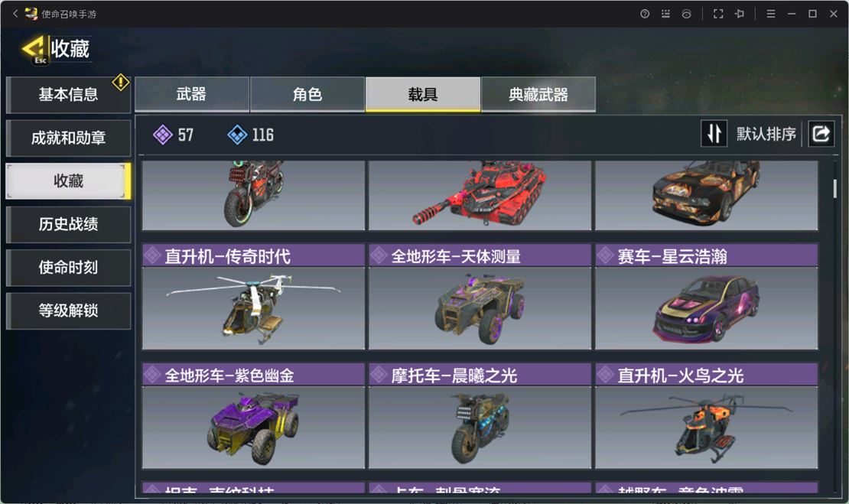This screenshot has width=849, height=504.
Task: Open the 默认排序 sorting dropdown
Action: (x=766, y=134)
